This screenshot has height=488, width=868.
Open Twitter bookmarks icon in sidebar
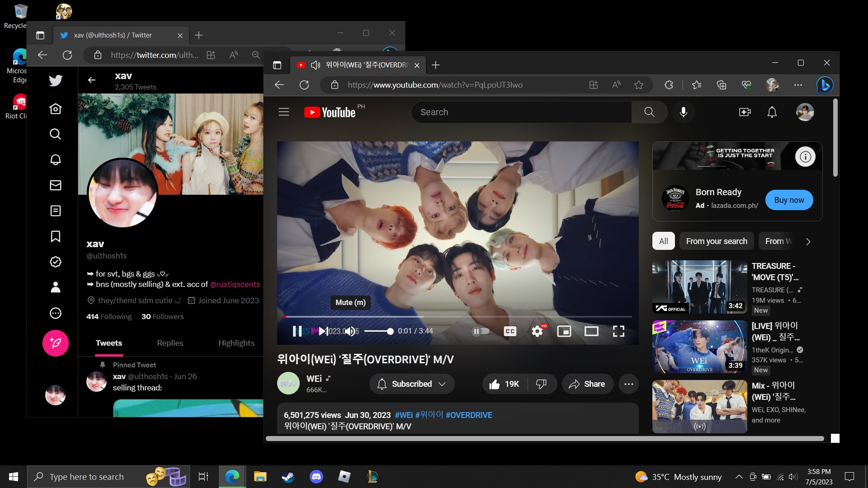click(55, 236)
